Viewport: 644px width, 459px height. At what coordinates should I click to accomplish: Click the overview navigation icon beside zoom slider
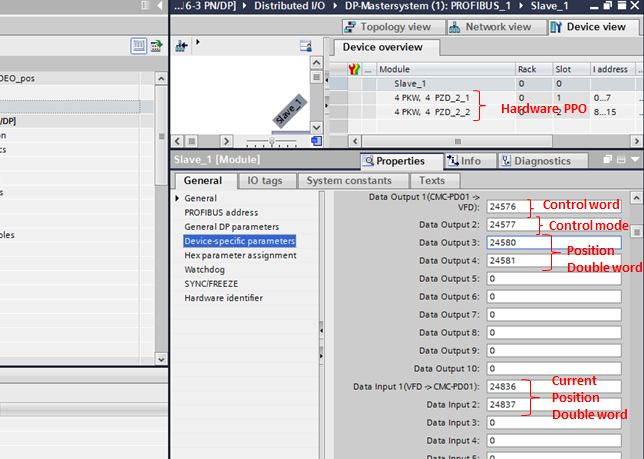coord(316,142)
